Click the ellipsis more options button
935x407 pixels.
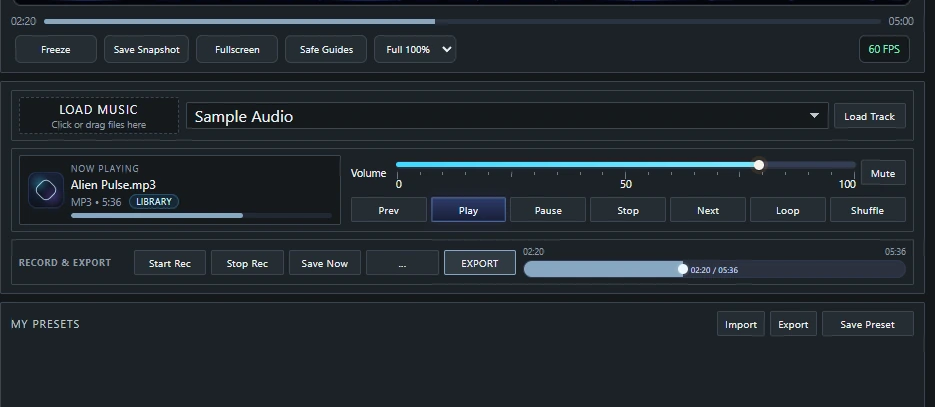coord(403,263)
